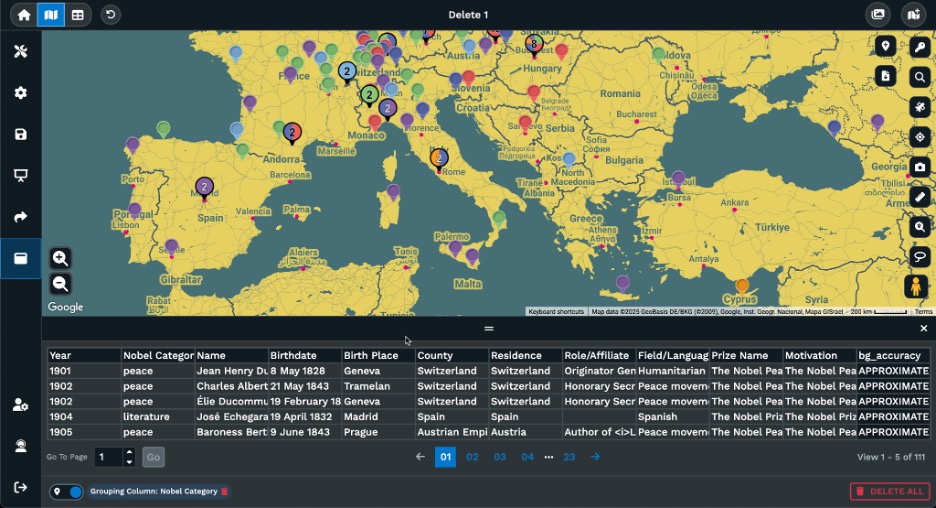This screenshot has height=508, width=936.
Task: Open the ruler measure tool
Action: click(x=920, y=197)
